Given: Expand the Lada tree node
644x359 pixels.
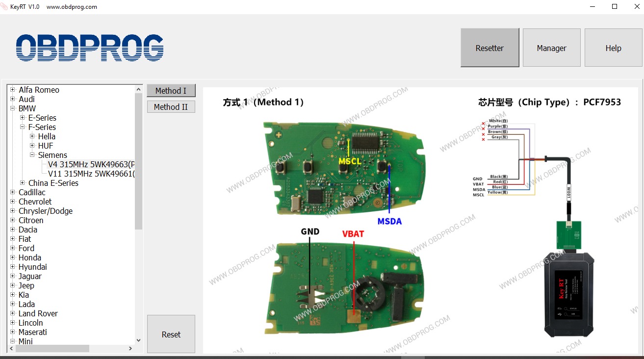Looking at the screenshot, I should tap(13, 304).
